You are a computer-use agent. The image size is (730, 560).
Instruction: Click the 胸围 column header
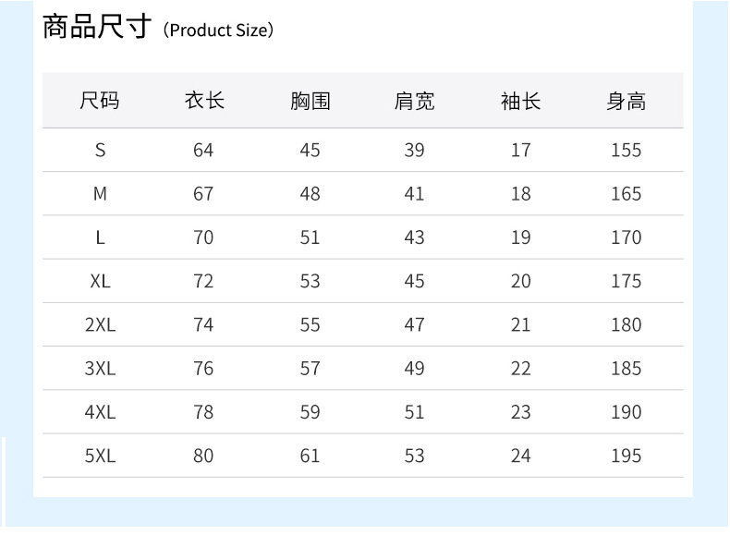tap(310, 101)
